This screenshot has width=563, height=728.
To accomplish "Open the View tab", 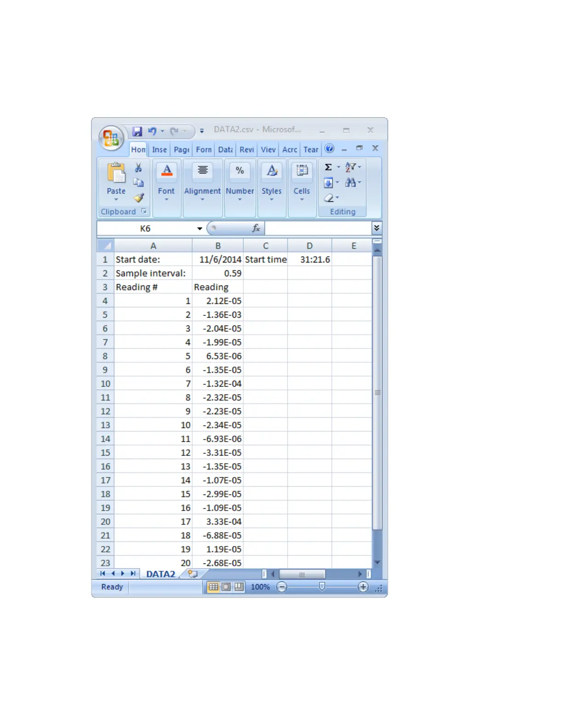I will click(268, 149).
